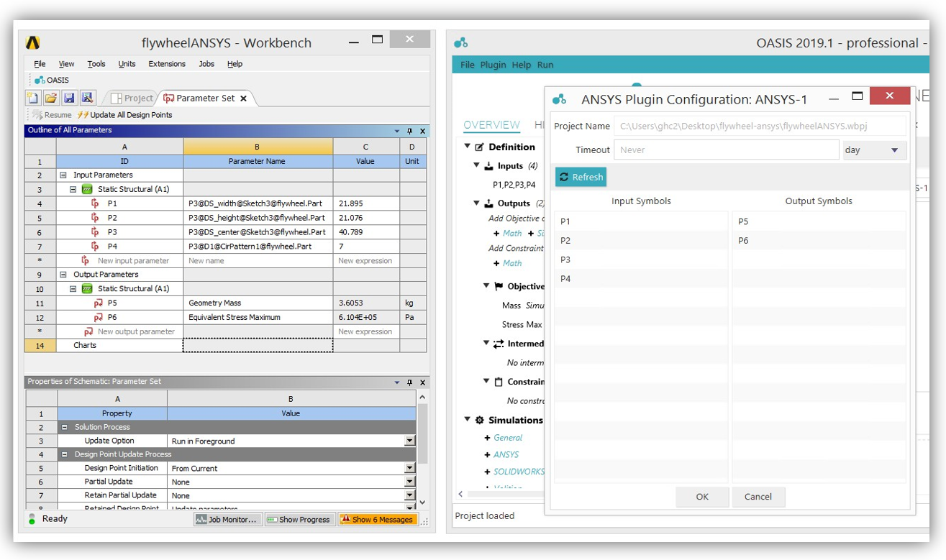Open the Outline of All Parameters panel menu arrow
Screen dimensions: 946x560
coord(397,131)
